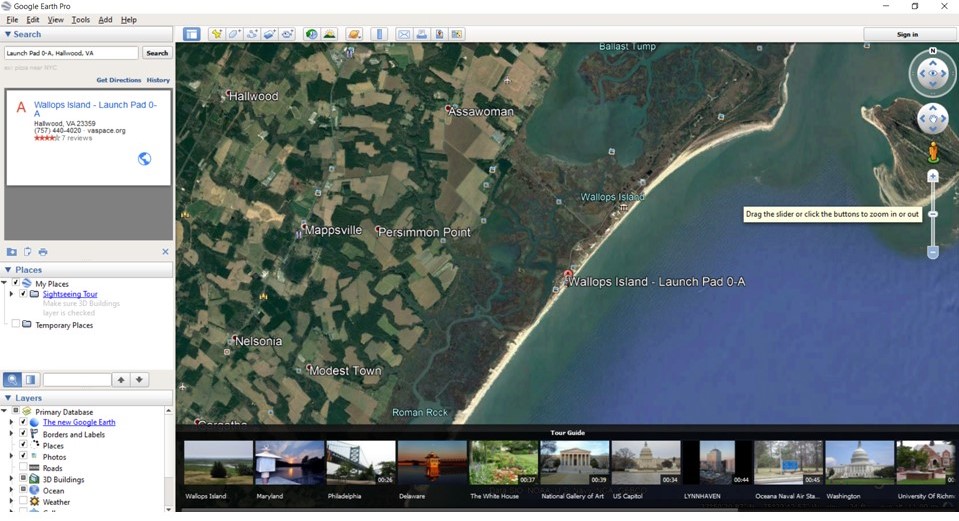Add a polygon from the toolbar
959x521 pixels.
point(234,34)
